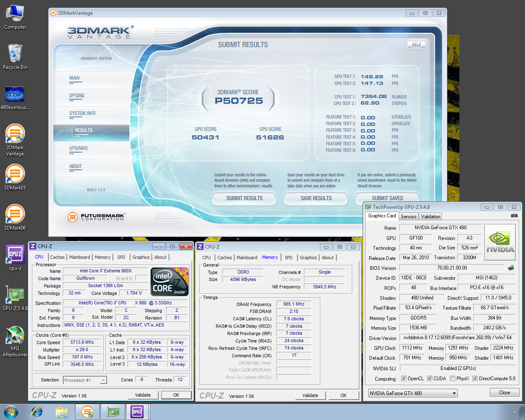
Task: Switch to CPU-Z taskbar button
Action: 137,412
